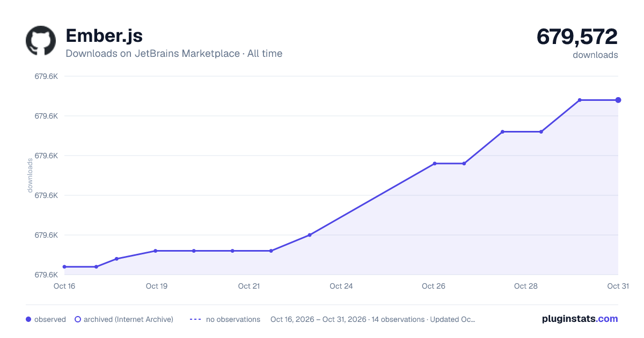Click the GitHub logo avatar

(41, 41)
